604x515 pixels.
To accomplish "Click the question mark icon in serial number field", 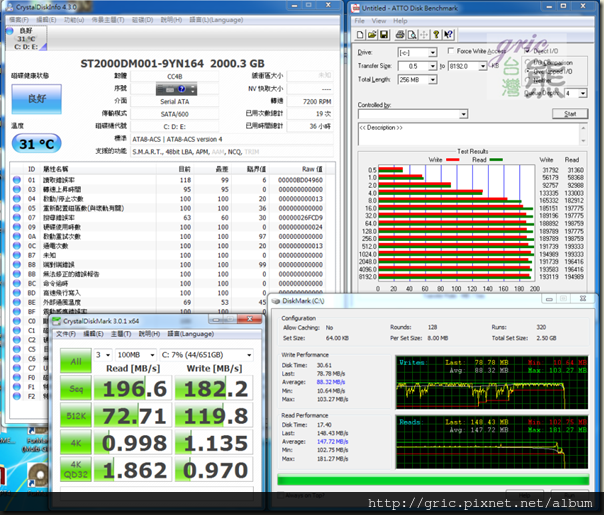I will (x=181, y=89).
